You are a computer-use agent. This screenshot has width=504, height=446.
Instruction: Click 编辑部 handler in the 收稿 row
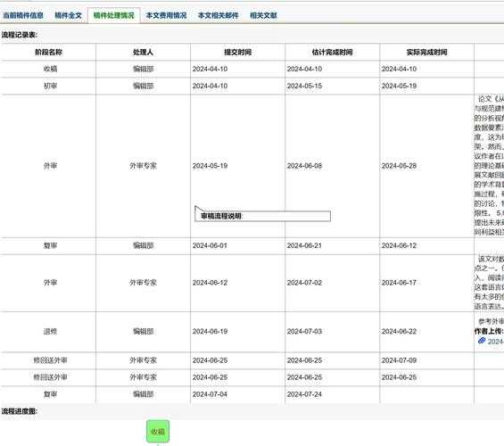tap(143, 69)
